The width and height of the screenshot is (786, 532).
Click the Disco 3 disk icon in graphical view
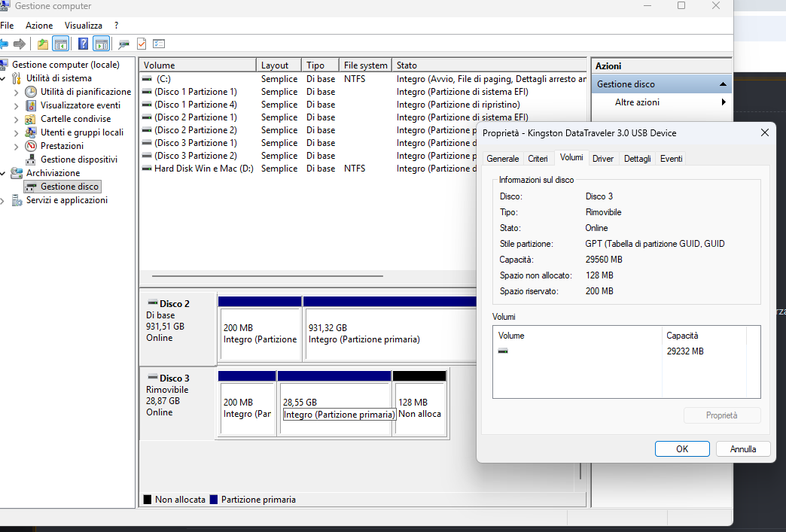coord(152,378)
